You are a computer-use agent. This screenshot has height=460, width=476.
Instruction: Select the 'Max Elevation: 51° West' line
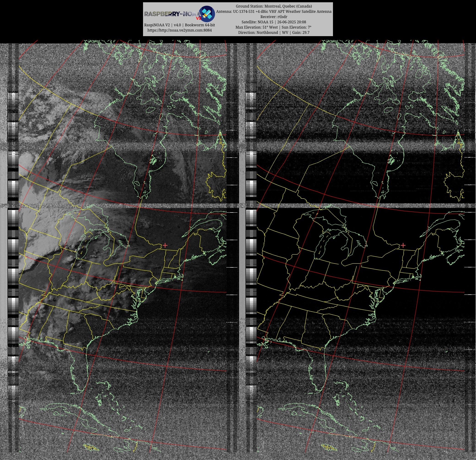tap(274, 27)
